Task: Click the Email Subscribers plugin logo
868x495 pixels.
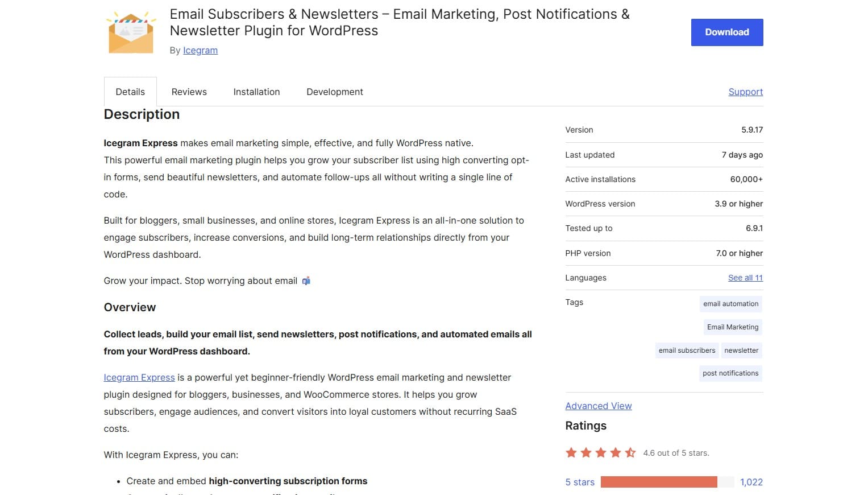Action: pyautogui.click(x=130, y=32)
